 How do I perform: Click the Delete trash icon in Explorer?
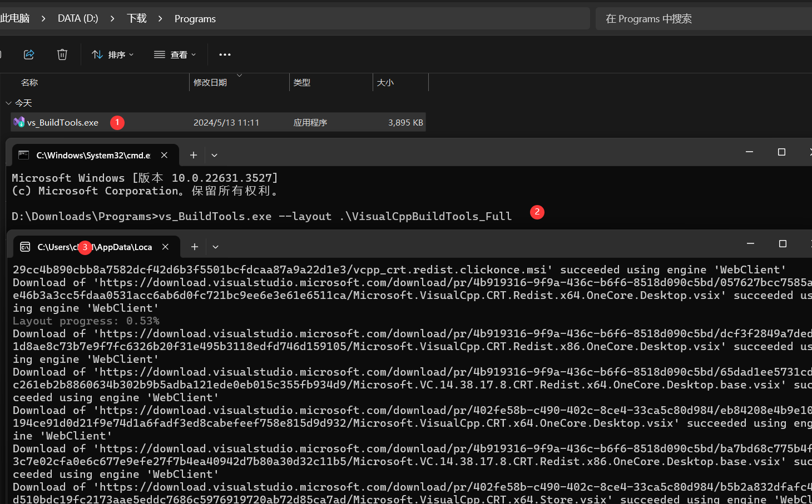click(x=62, y=54)
